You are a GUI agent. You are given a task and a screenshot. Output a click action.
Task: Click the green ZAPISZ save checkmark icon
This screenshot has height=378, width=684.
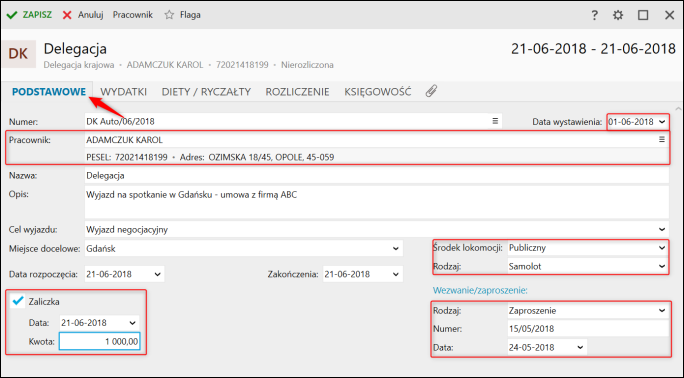12,15
